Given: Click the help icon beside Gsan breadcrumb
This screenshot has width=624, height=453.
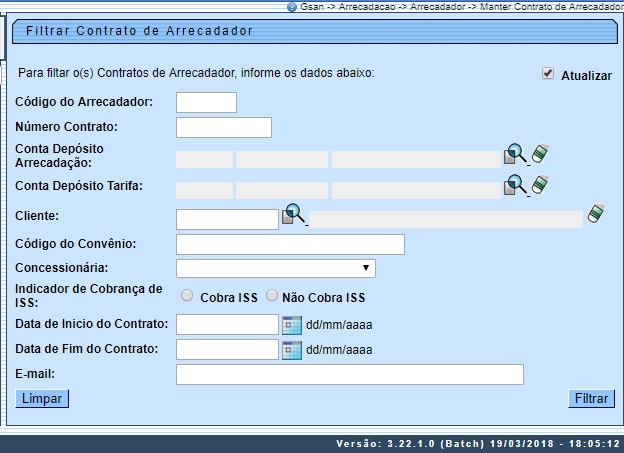Looking at the screenshot, I should [x=291, y=6].
